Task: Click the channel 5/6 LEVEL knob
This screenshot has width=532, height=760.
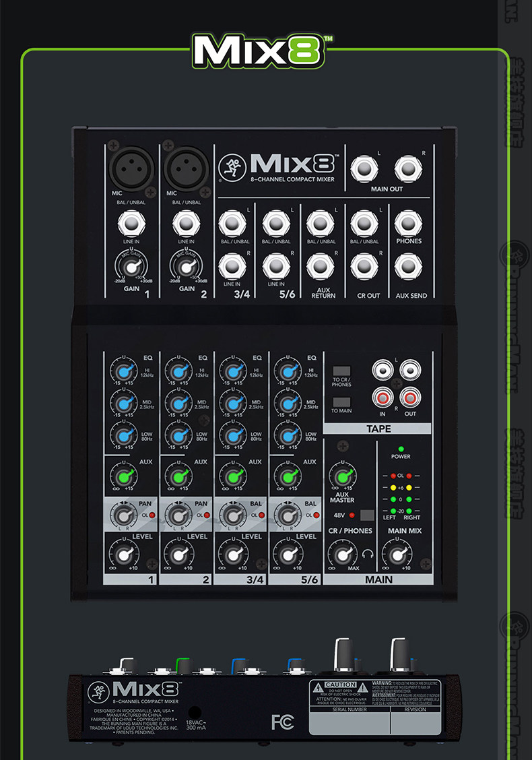Action: [288, 554]
